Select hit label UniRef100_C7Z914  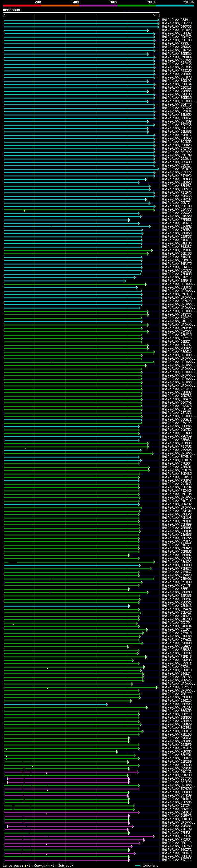click(x=177, y=667)
